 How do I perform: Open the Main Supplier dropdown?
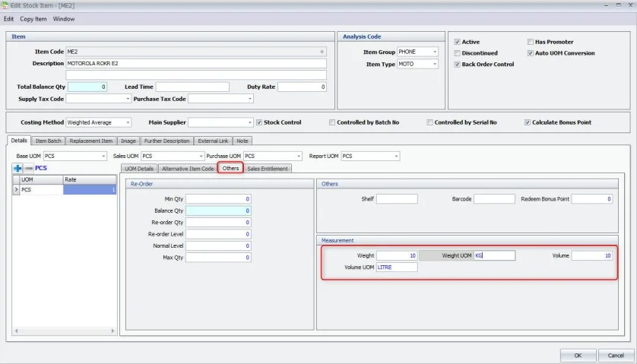click(x=249, y=122)
